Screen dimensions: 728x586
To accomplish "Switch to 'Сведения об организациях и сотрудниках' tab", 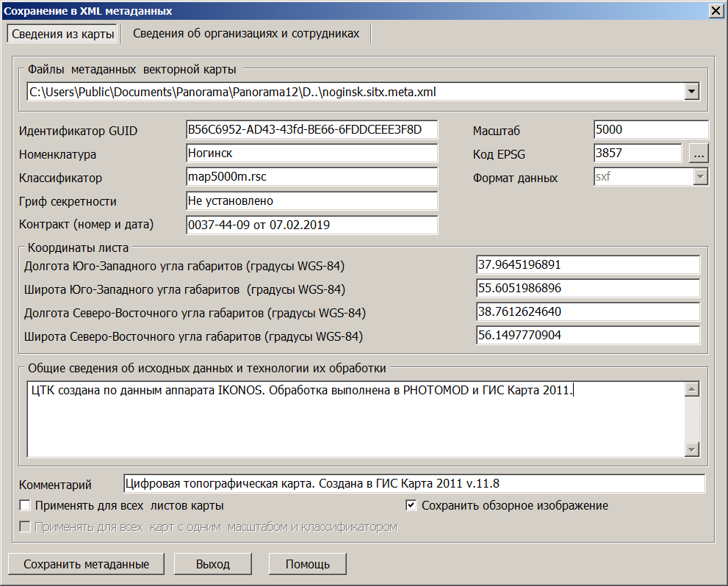I will point(246,34).
